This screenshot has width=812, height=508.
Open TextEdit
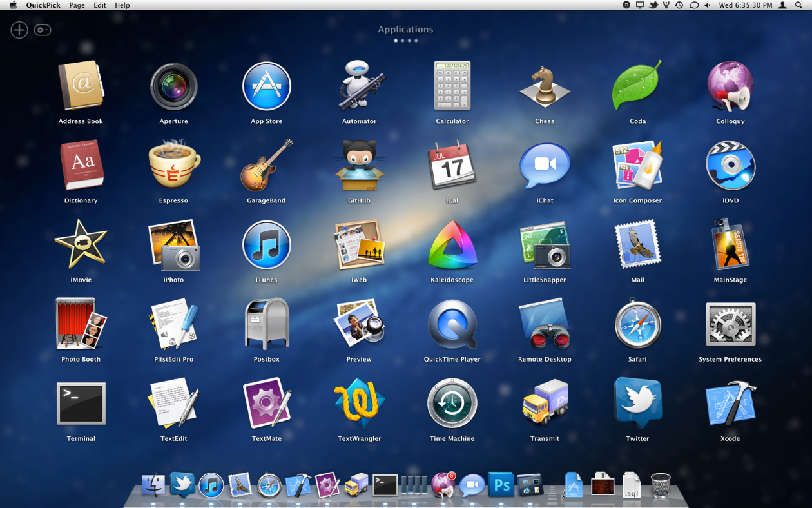173,404
